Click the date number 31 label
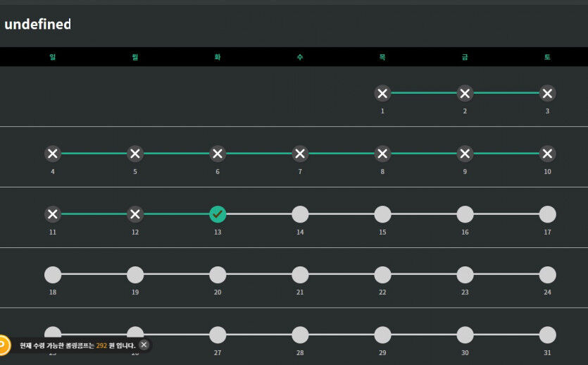Viewport: 588px width, 365px height. point(547,352)
